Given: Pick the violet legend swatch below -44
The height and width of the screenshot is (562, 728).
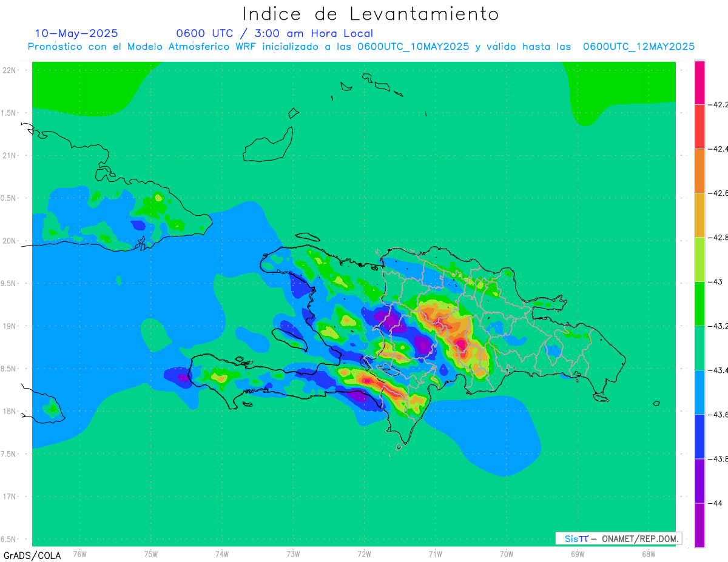Looking at the screenshot, I should click(x=699, y=525).
